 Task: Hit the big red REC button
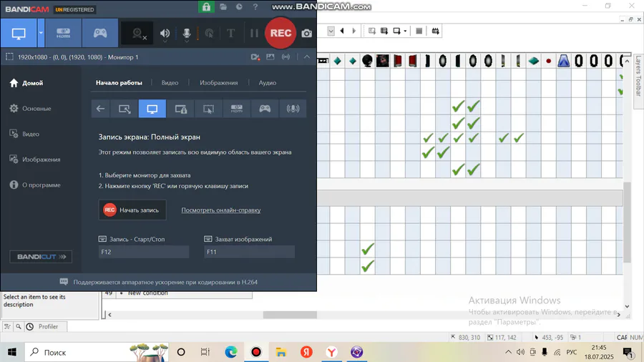click(280, 33)
